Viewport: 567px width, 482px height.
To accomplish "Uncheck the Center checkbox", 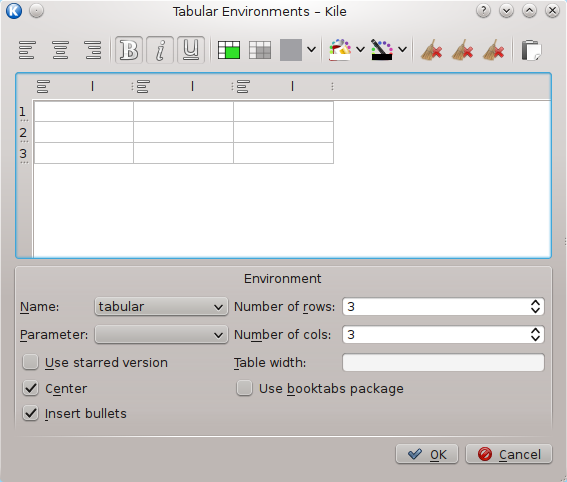I will 30,389.
